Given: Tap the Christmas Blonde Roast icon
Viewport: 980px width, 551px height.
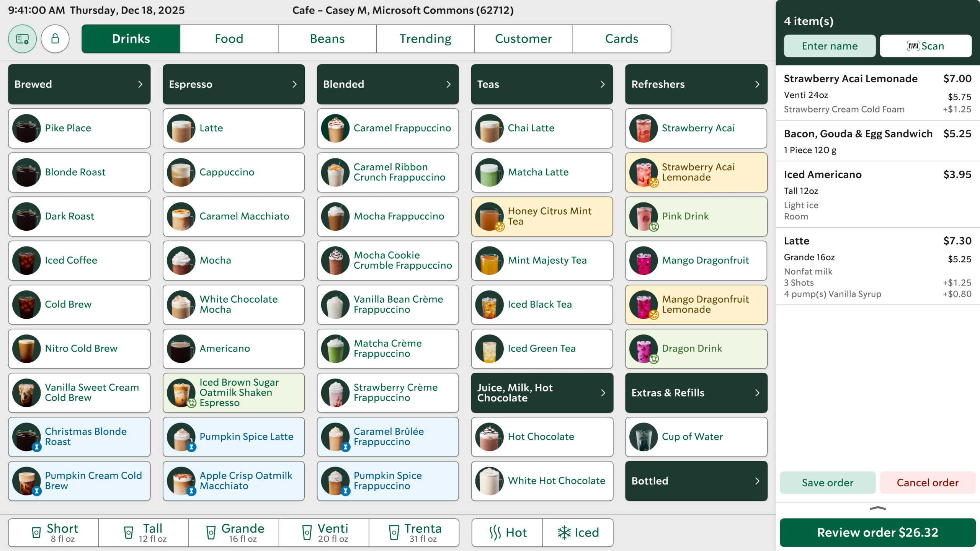Looking at the screenshot, I should coord(26,437).
